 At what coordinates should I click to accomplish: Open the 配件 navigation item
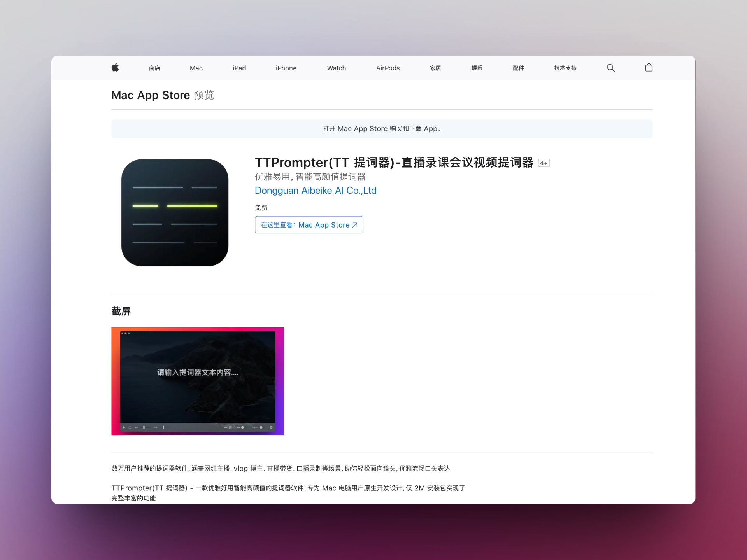[x=518, y=68]
